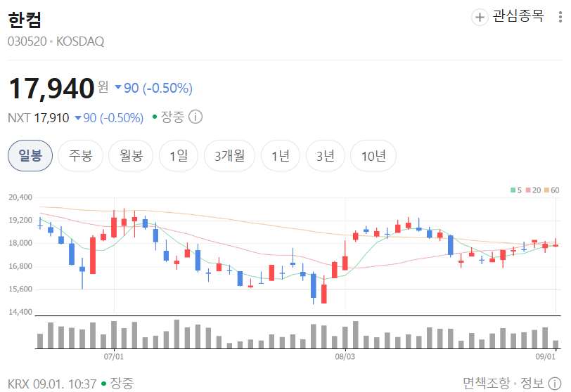The height and width of the screenshot is (392, 571).
Task: Select the 3년 chart range
Action: tap(325, 156)
